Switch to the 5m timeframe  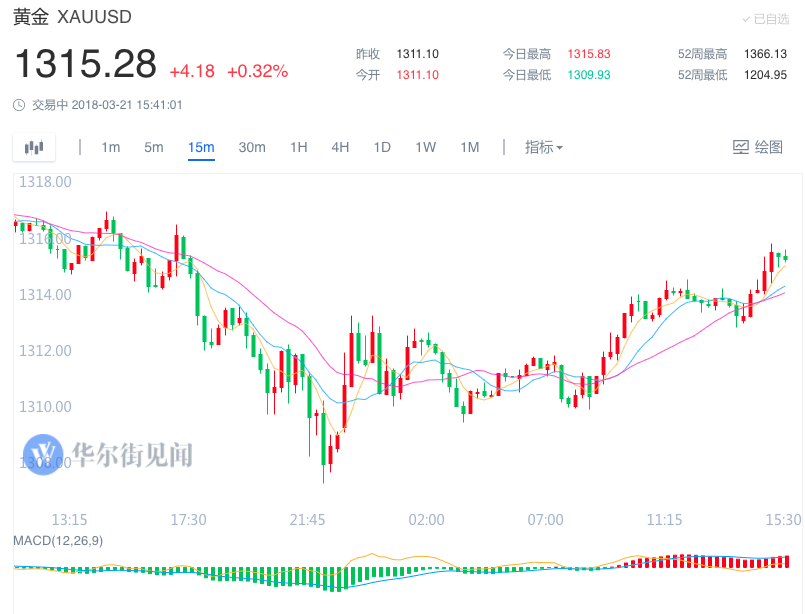154,147
